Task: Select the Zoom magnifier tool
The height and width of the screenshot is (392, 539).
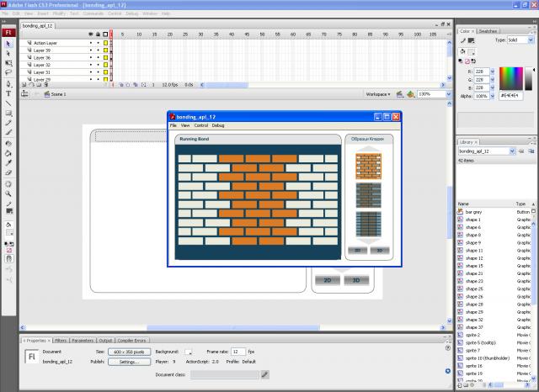Action: (x=8, y=194)
